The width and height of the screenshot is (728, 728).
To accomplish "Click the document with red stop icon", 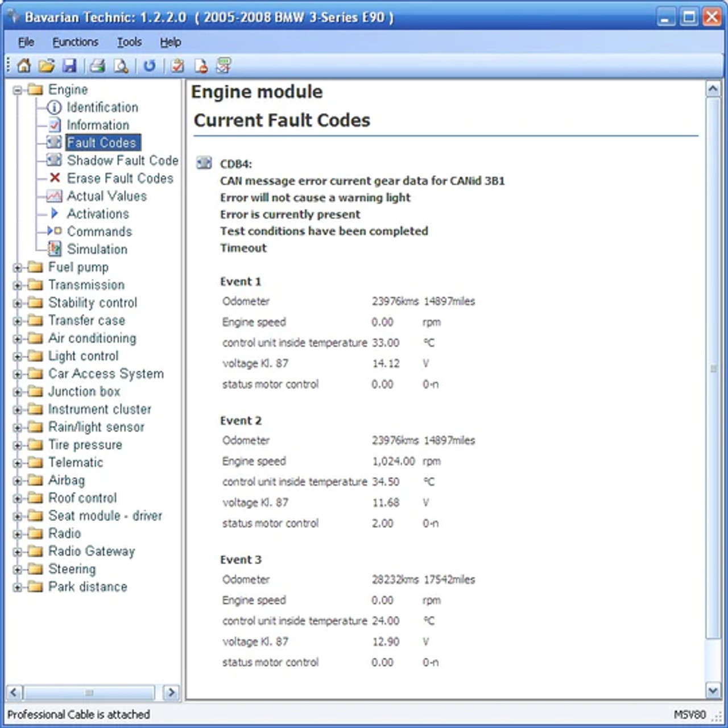I will 201,66.
